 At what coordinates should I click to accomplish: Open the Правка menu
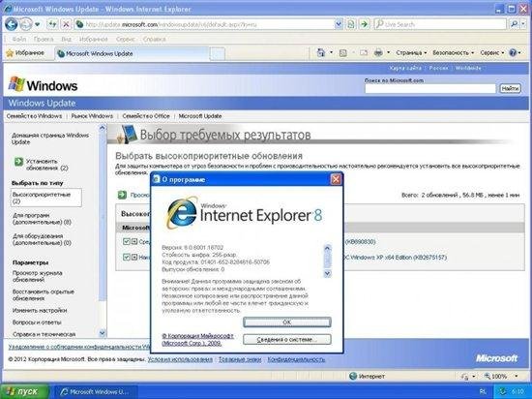44,39
